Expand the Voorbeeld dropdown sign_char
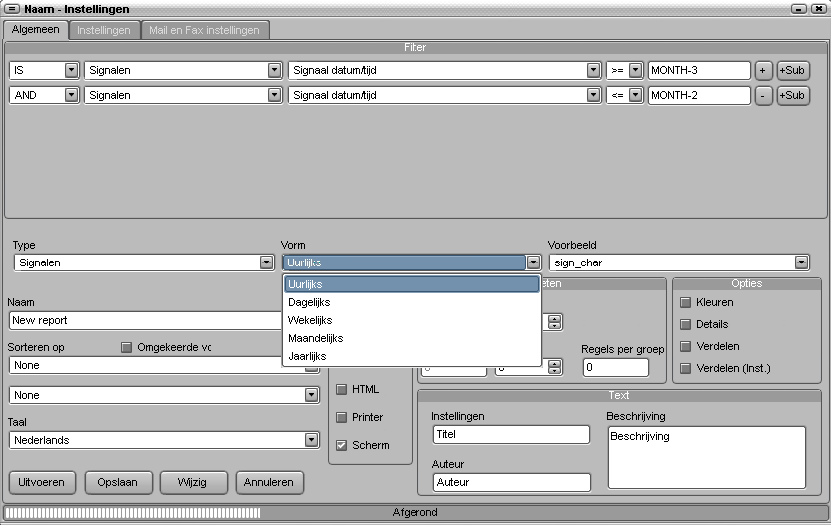This screenshot has height=525, width=831. point(801,263)
